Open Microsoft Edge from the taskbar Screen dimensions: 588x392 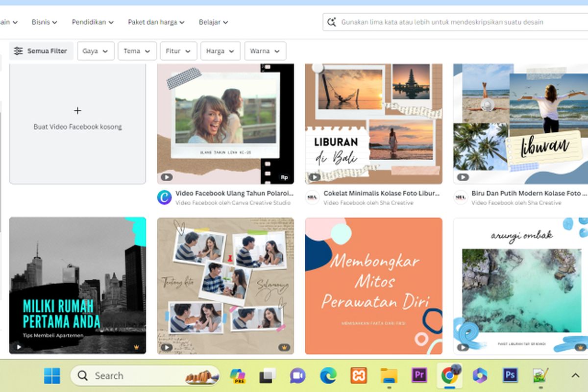coord(328,376)
